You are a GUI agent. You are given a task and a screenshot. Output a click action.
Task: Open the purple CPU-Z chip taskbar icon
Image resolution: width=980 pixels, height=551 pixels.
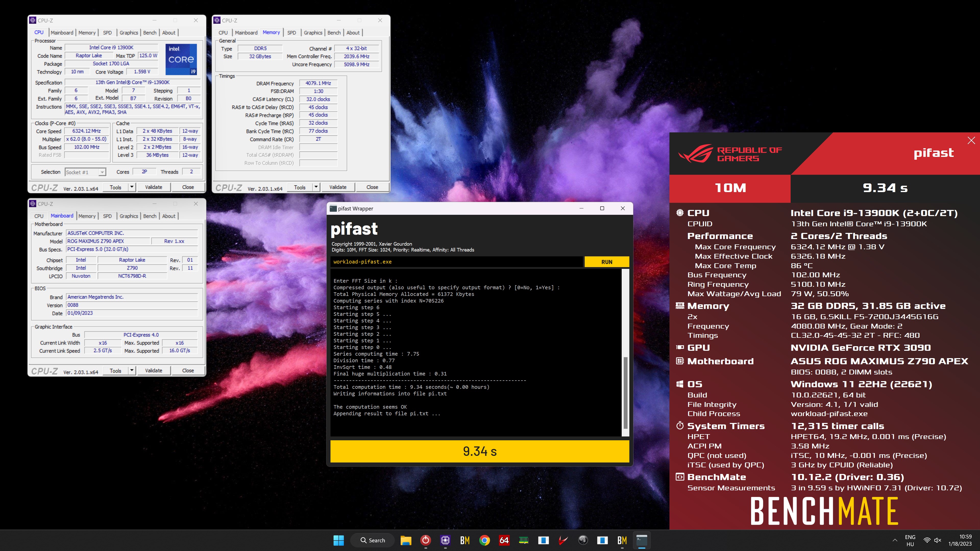(445, 540)
